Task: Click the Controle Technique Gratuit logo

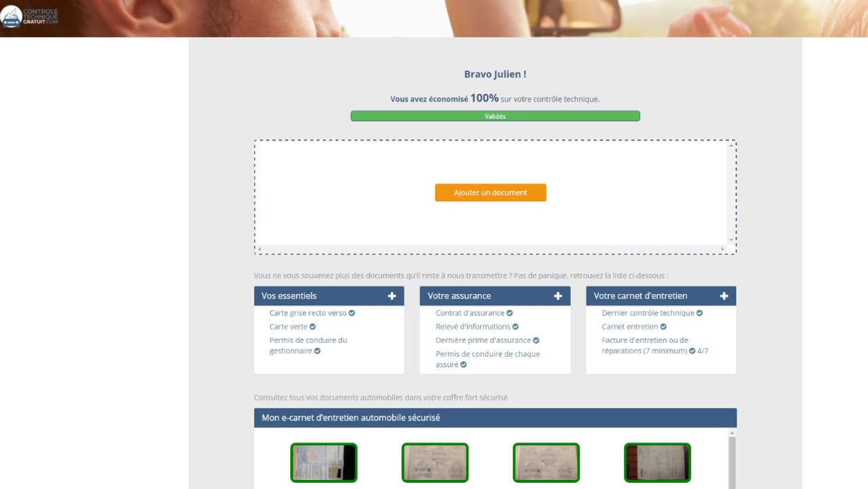Action: click(x=30, y=17)
